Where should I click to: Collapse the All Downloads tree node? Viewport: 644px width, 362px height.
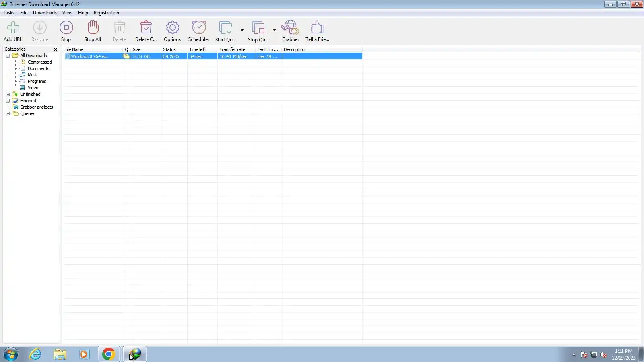point(8,56)
